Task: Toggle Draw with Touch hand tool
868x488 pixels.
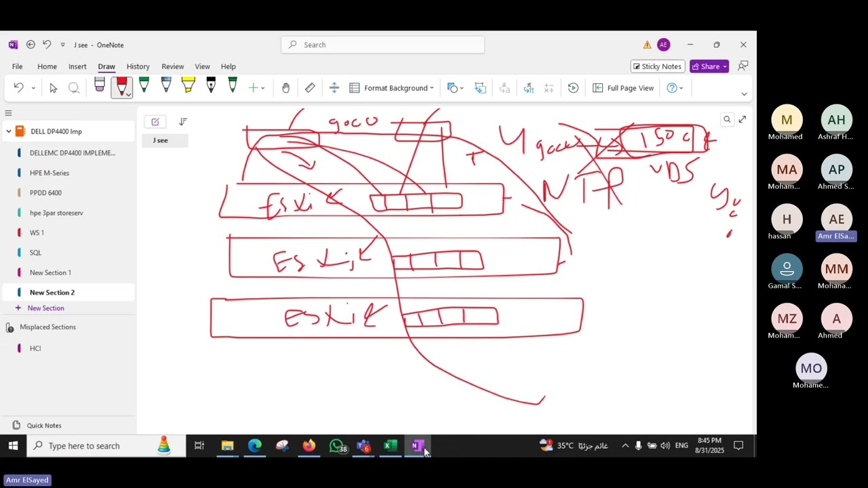Action: 285,88
